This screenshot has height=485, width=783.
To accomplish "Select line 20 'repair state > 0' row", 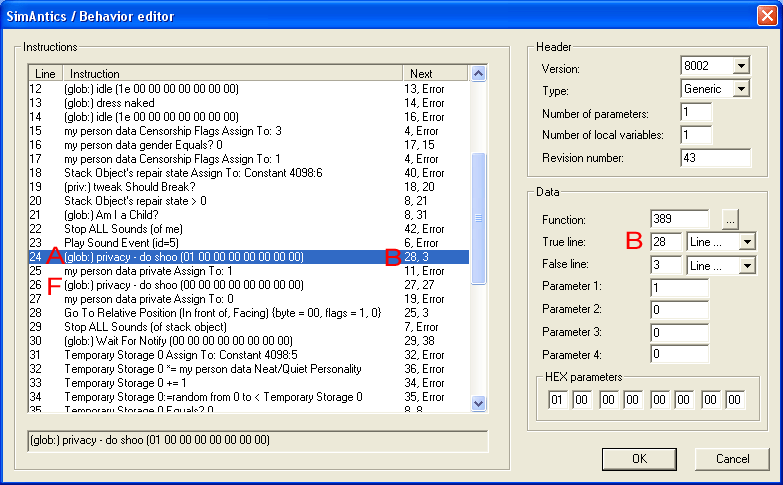I will pos(249,201).
